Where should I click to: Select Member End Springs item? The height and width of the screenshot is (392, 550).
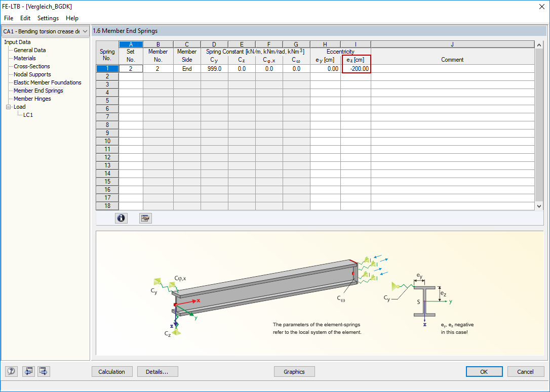point(38,91)
